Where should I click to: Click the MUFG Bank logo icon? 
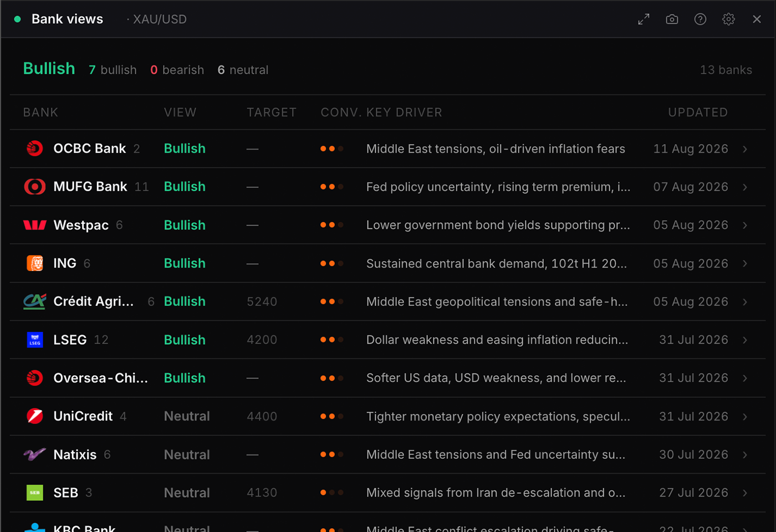pyautogui.click(x=35, y=187)
